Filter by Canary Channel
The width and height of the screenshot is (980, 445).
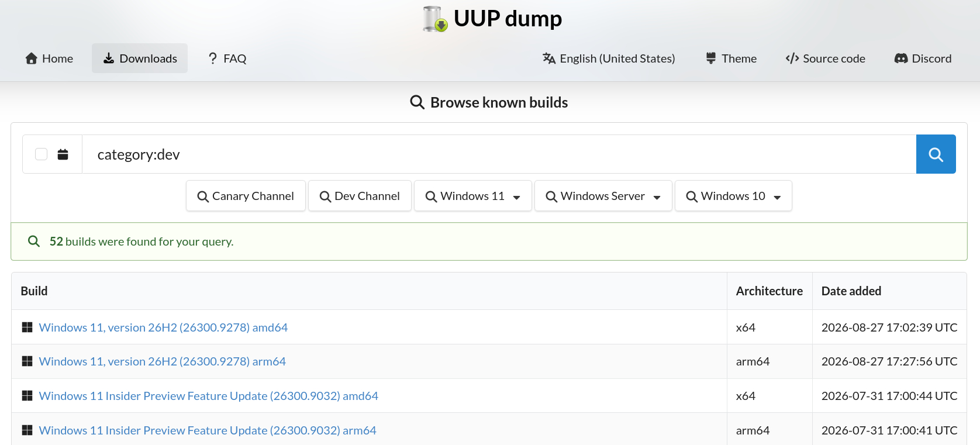point(246,196)
